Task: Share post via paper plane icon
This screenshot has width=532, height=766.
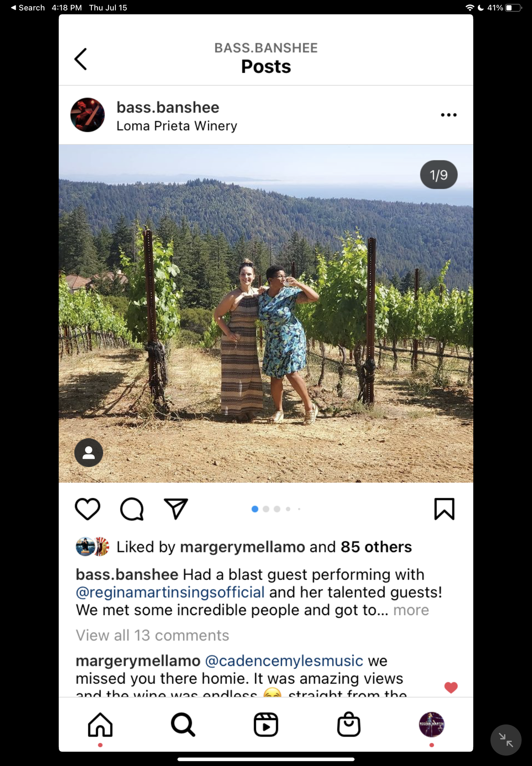Action: pos(176,508)
